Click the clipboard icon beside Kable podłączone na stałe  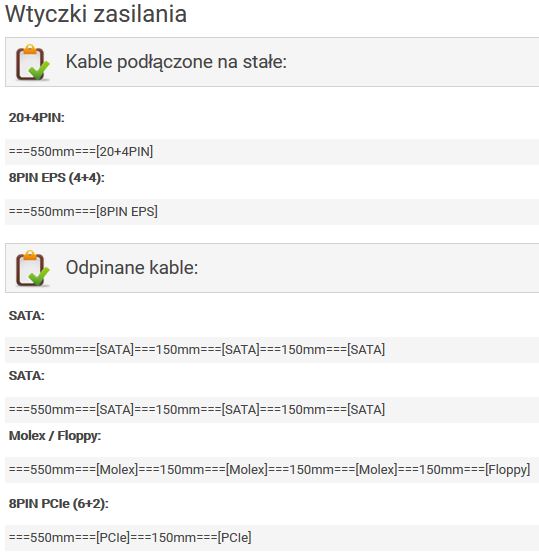pos(32,62)
